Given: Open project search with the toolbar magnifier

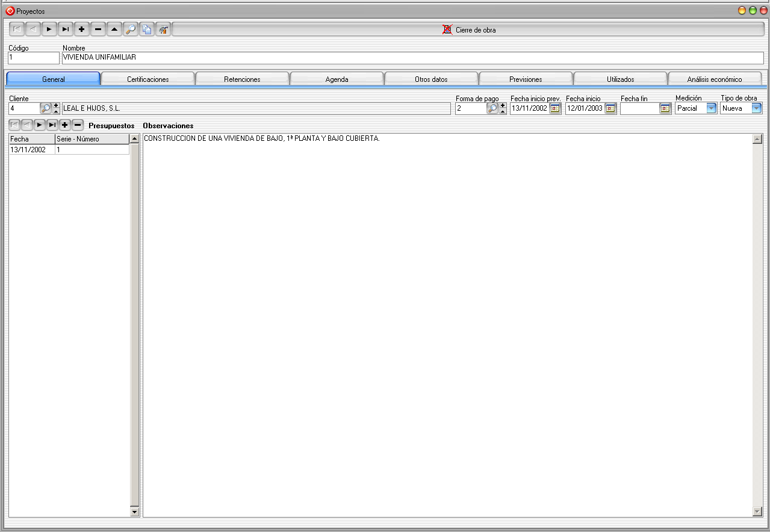Looking at the screenshot, I should pyautogui.click(x=131, y=29).
